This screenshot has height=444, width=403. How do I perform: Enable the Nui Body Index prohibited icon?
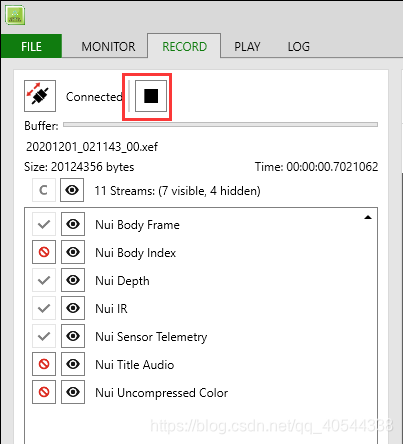(x=44, y=252)
